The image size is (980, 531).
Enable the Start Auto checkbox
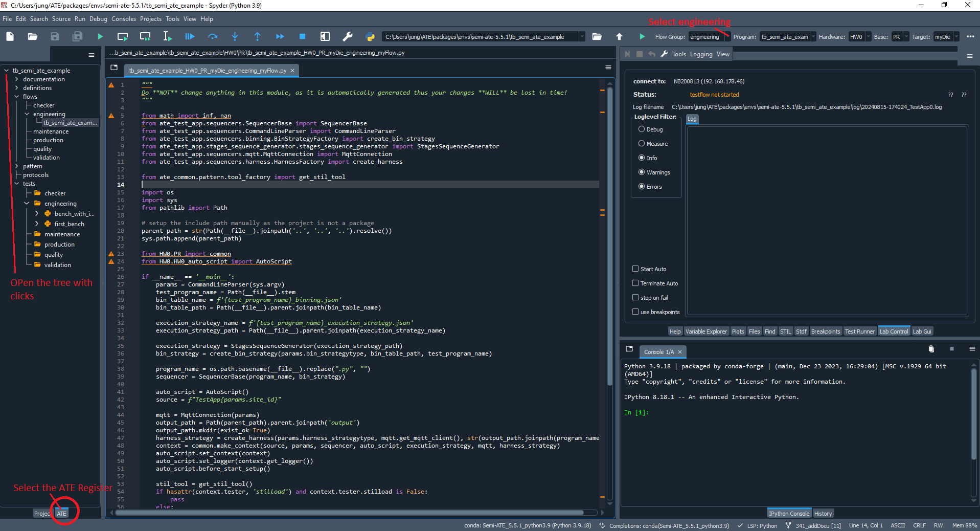[635, 269]
